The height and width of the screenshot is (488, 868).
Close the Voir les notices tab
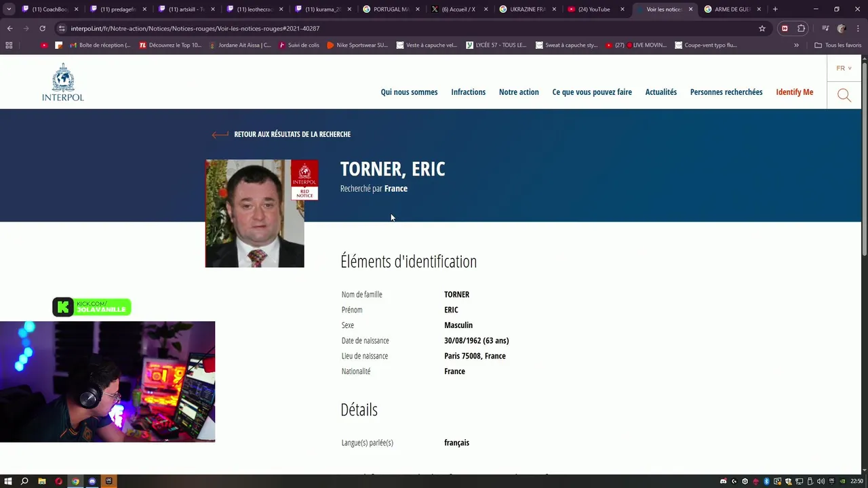pyautogui.click(x=690, y=9)
